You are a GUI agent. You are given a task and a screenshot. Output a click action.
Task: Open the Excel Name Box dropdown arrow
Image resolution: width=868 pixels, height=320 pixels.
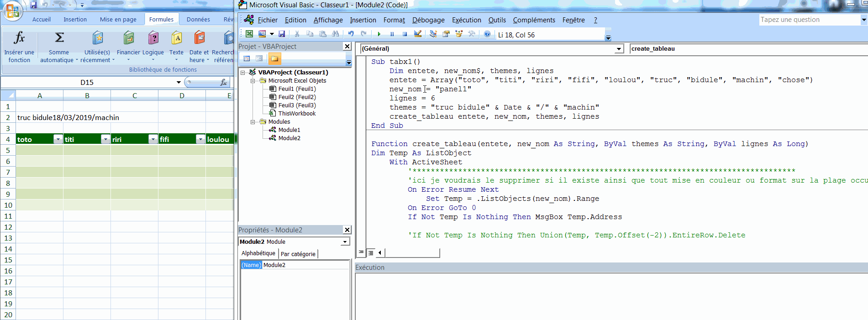[x=179, y=82]
